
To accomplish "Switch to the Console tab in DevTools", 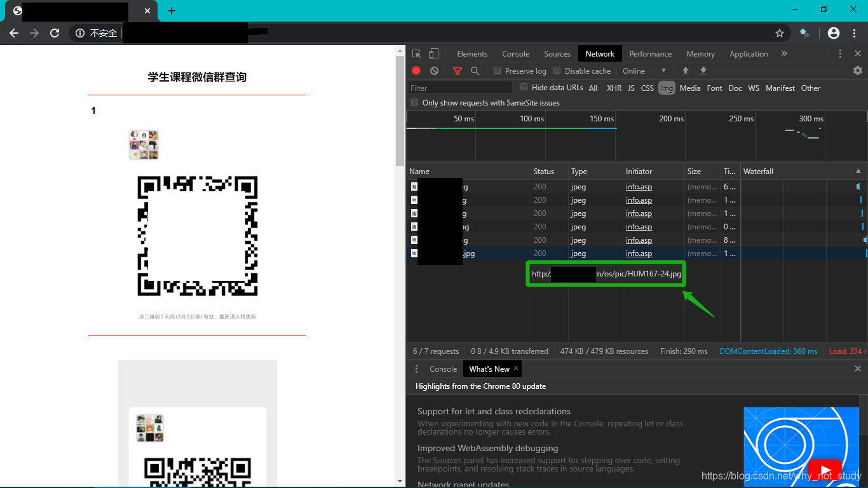I will click(x=515, y=54).
